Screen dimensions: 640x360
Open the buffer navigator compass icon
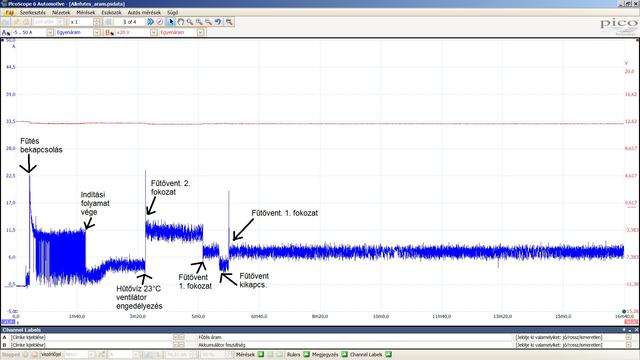(160, 22)
